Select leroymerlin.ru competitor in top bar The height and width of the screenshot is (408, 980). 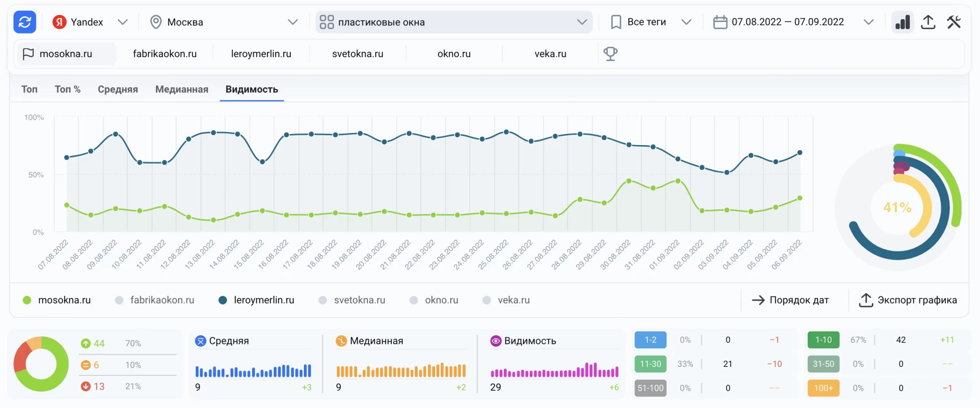point(261,54)
